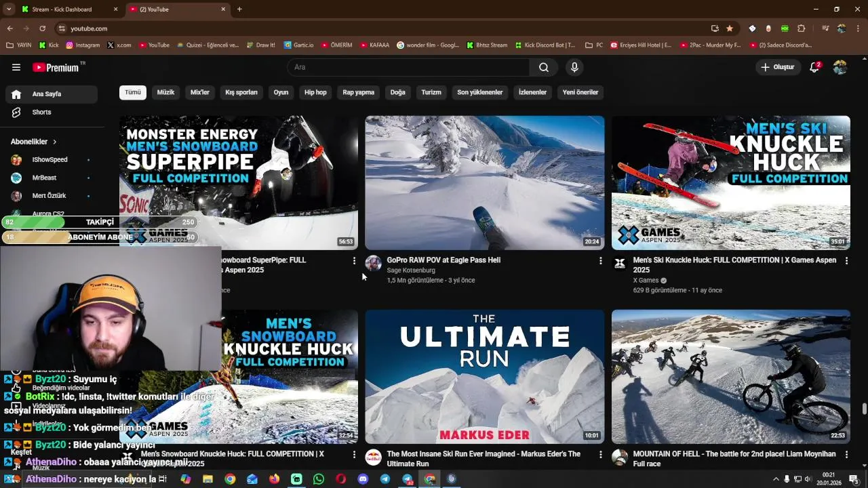Screen dimensions: 868x488
Task: Open 'The Most Insane Ski Run' video title
Action: (x=484, y=459)
